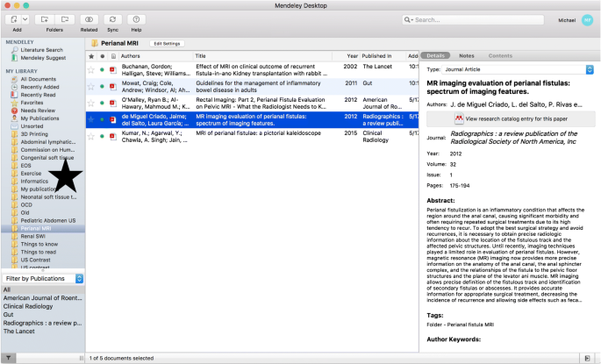This screenshot has height=364, width=601.
Task: Click the filter funnel icon in status bar
Action: [x=8, y=358]
